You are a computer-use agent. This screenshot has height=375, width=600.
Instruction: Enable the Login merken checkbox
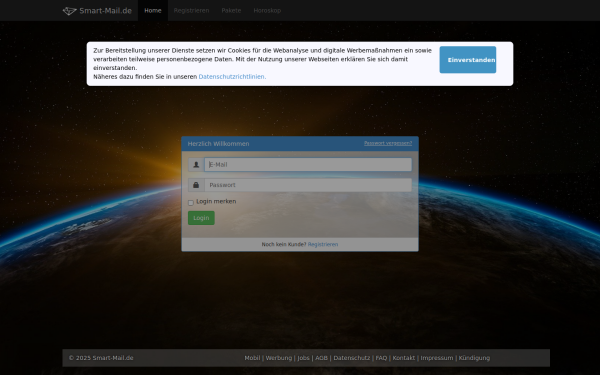(191, 203)
